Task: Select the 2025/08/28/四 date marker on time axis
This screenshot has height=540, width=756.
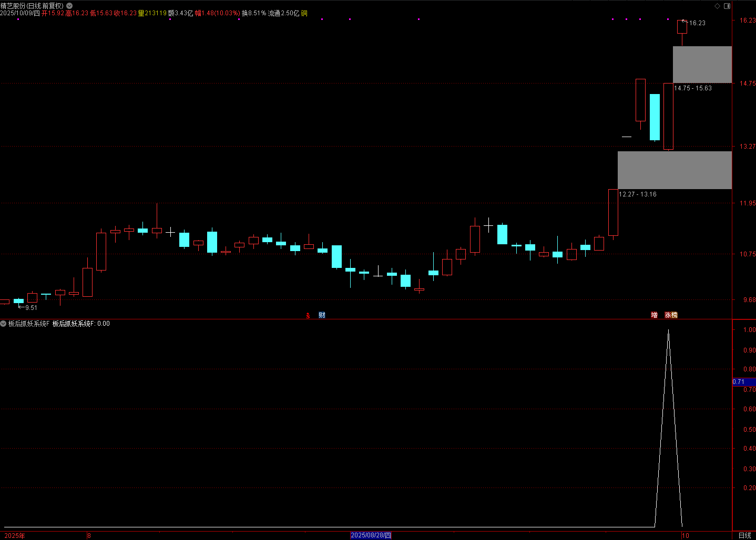Action: coord(371,535)
